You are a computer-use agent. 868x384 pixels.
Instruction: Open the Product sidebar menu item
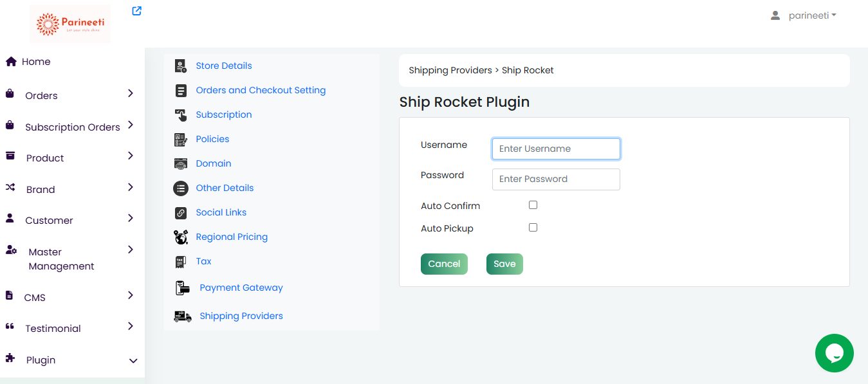pyautogui.click(x=45, y=158)
